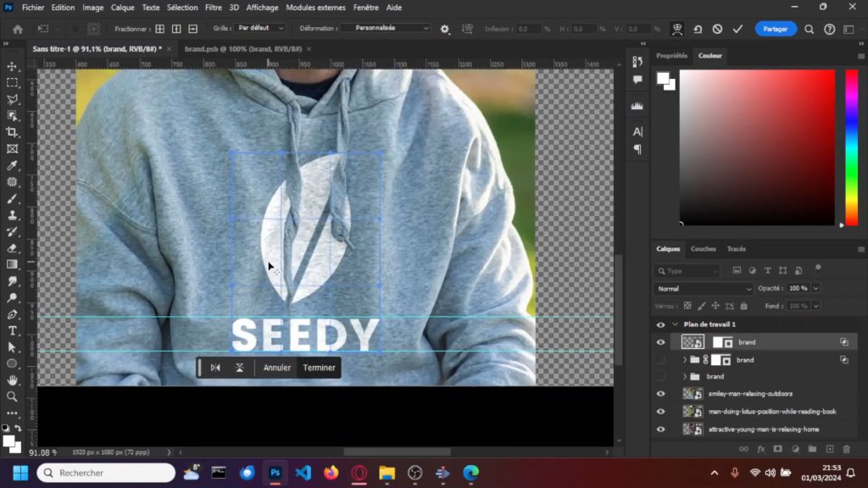Select the Polygonal Lasso tool

12,100
